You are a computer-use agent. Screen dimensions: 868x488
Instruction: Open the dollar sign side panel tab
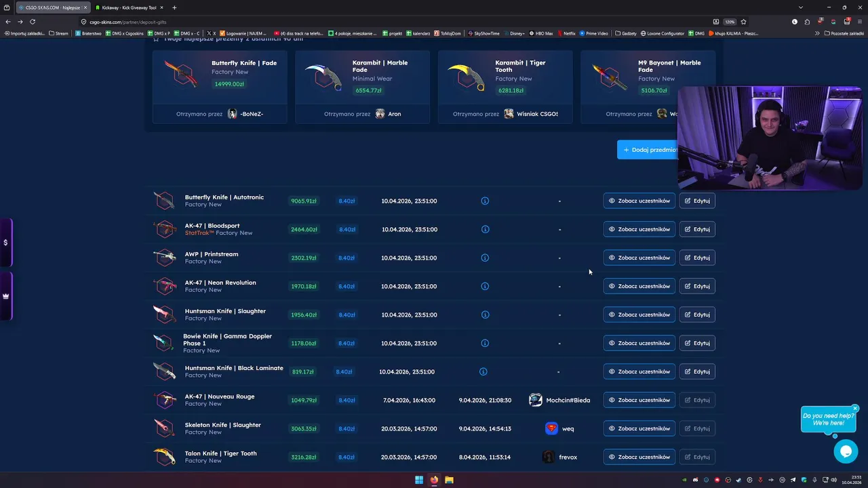(5, 243)
